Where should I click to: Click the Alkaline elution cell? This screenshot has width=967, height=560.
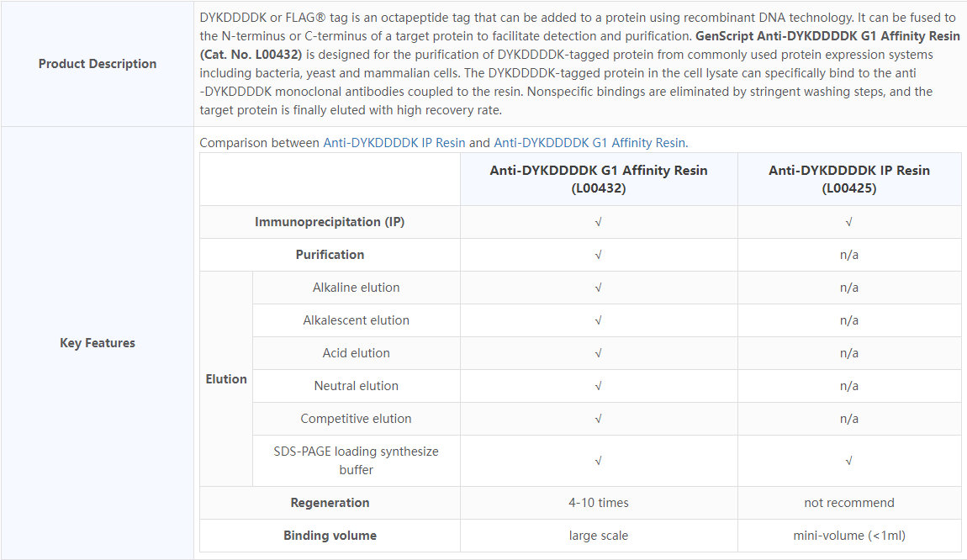point(357,288)
